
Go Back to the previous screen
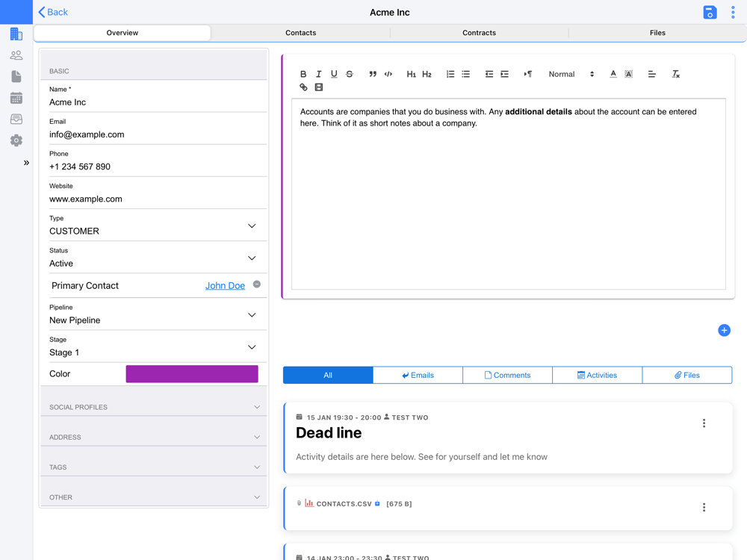[53, 13]
